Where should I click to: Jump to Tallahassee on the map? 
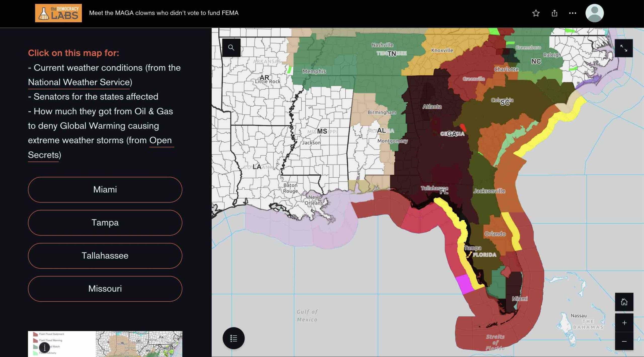(105, 256)
